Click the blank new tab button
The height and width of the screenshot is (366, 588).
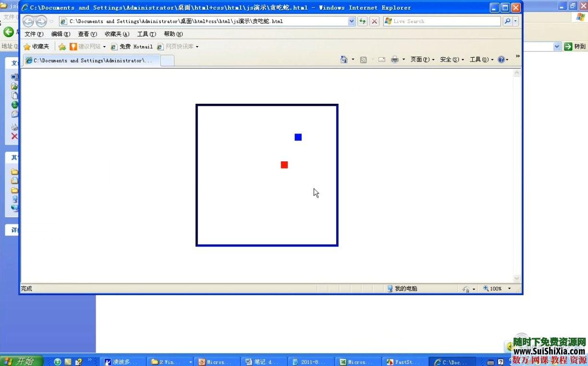tap(167, 61)
